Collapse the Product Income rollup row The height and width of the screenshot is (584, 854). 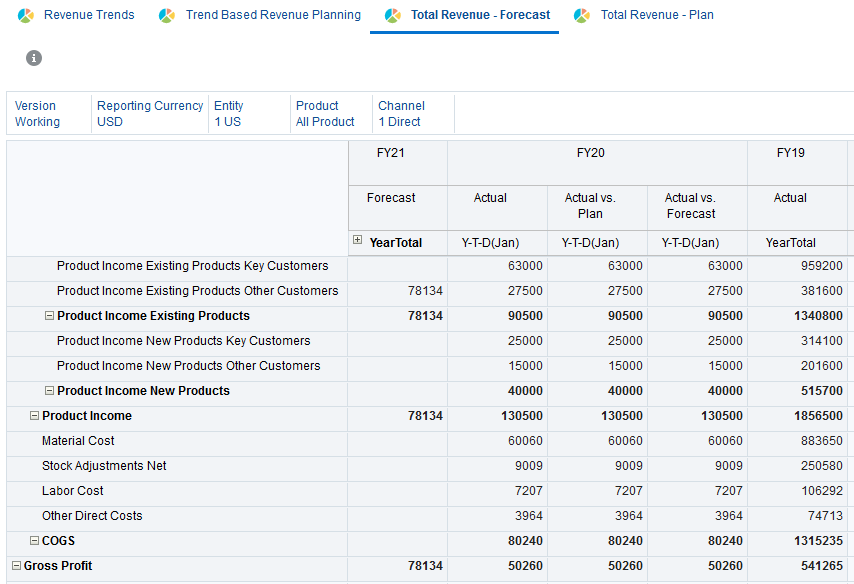[x=33, y=416]
